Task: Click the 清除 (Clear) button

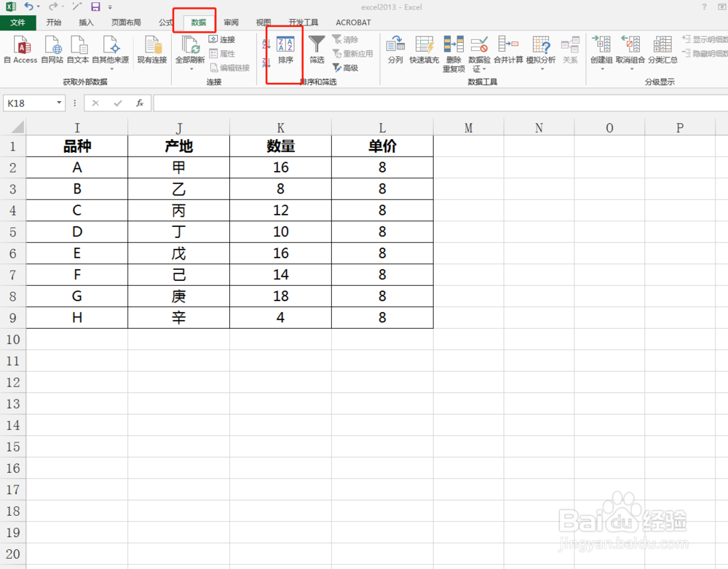Action: point(347,40)
